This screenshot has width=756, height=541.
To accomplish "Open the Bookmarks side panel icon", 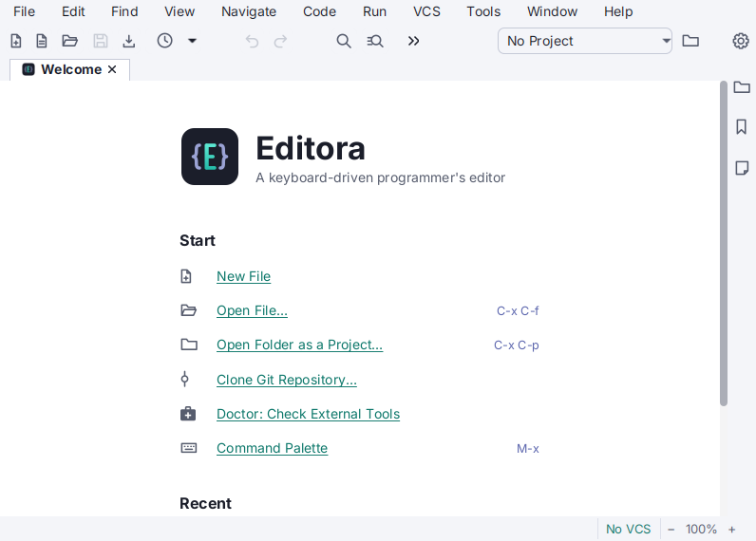I will pyautogui.click(x=742, y=127).
